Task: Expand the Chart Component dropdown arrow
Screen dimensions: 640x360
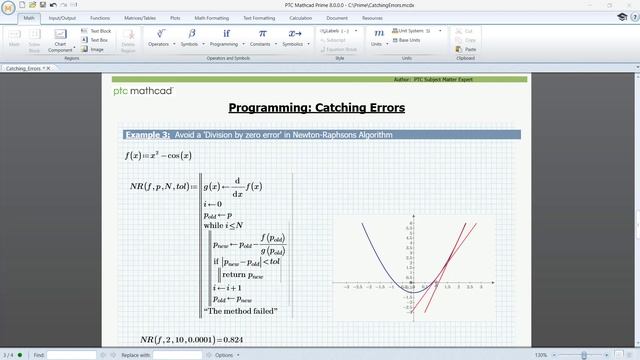Action: click(x=74, y=48)
